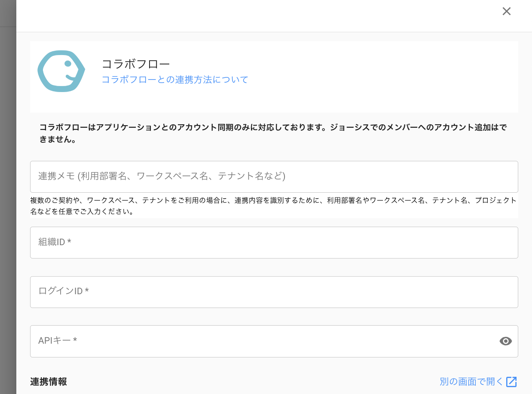Click the Collaboflow teal logo icon

(61, 71)
